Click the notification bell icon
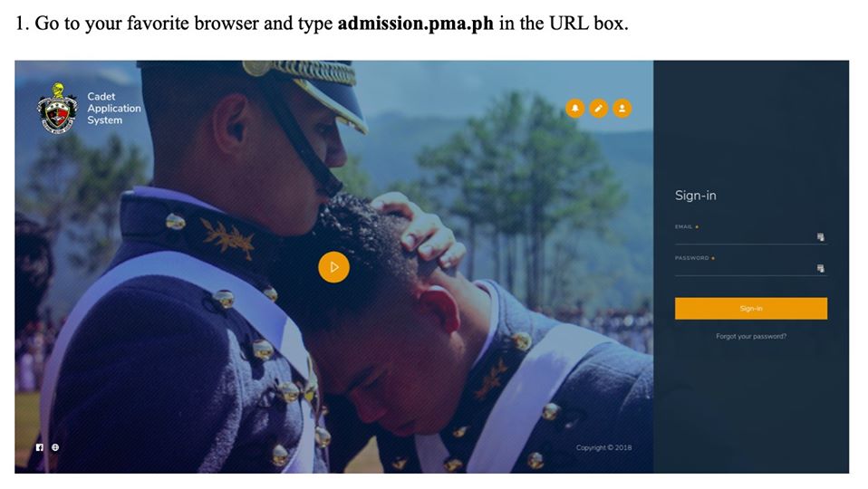Image resolution: width=868 pixels, height=489 pixels. pyautogui.click(x=575, y=108)
